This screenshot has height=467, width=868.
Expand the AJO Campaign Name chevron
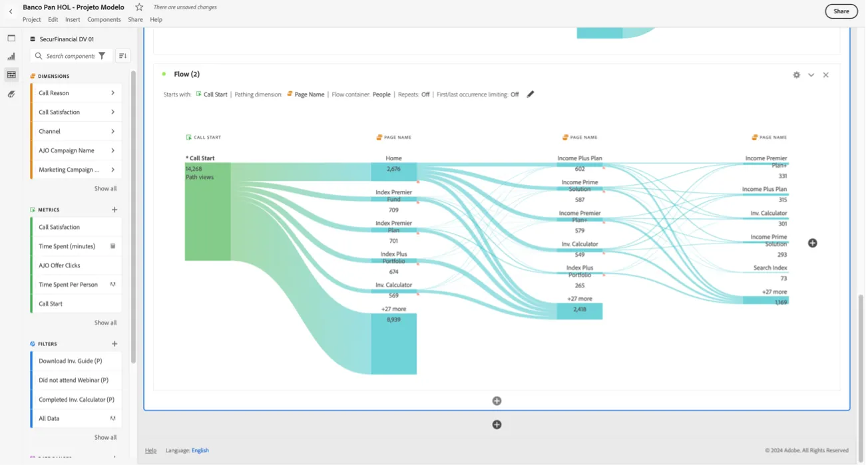click(112, 151)
